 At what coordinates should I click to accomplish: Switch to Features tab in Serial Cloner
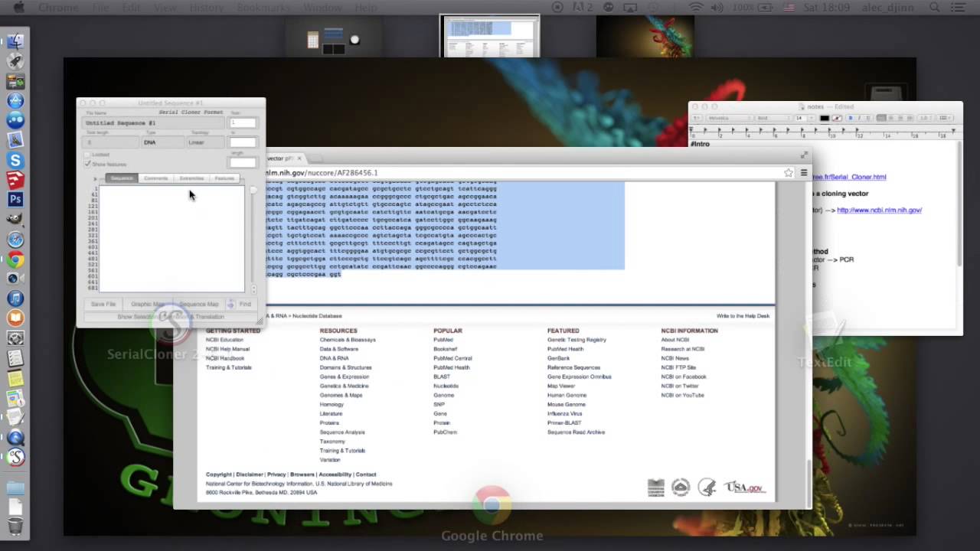point(224,178)
